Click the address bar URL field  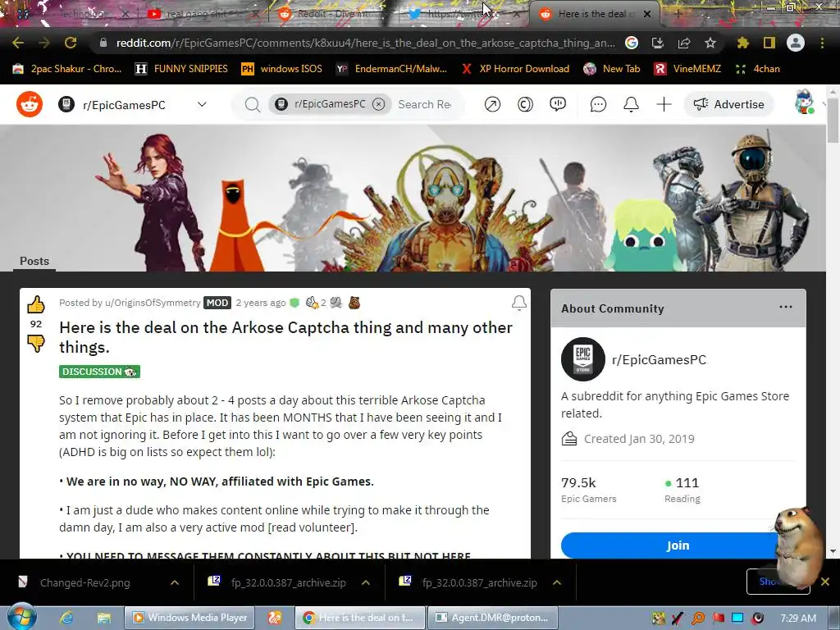[365, 43]
